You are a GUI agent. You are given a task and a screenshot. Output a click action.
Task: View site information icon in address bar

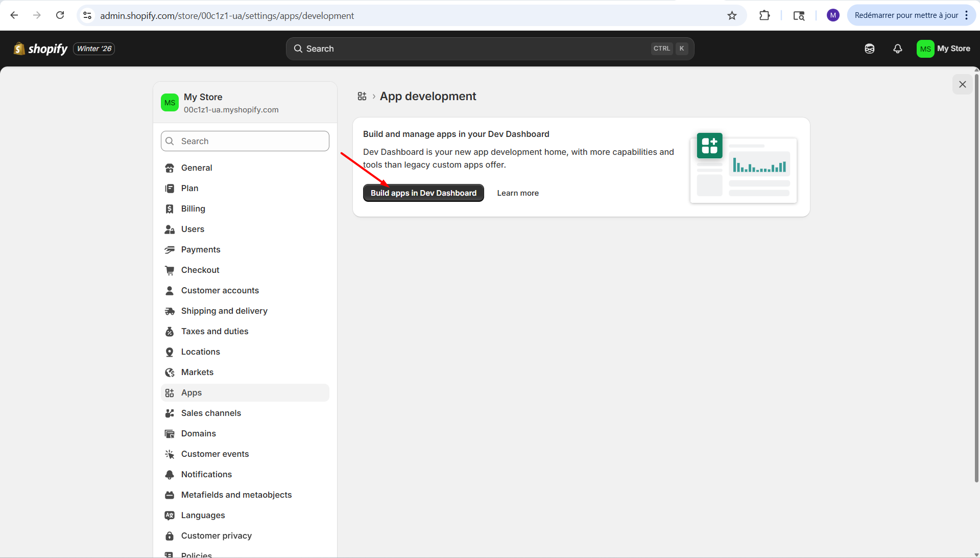(88, 15)
